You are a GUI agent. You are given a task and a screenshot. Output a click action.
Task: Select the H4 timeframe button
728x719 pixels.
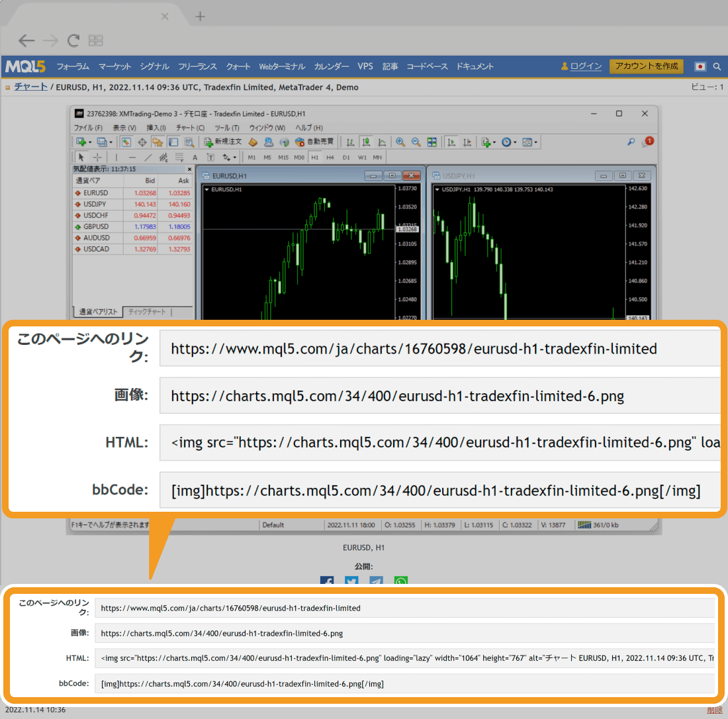pos(330,158)
